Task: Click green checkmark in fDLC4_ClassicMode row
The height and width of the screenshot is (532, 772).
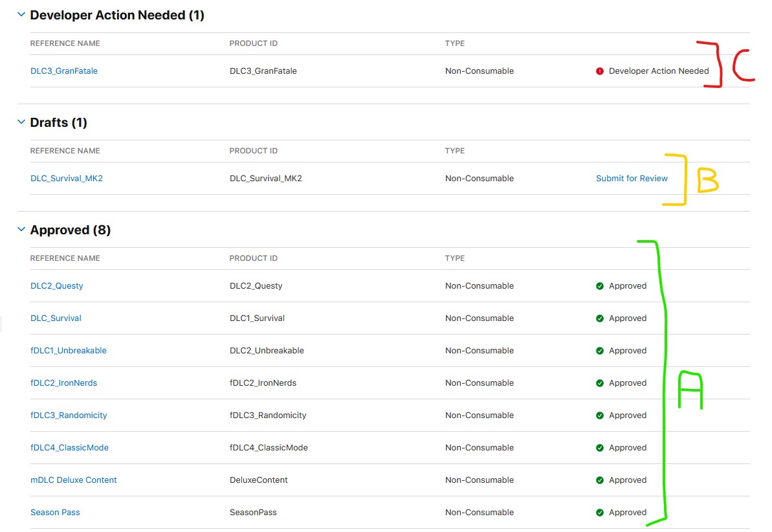Action: click(x=600, y=448)
